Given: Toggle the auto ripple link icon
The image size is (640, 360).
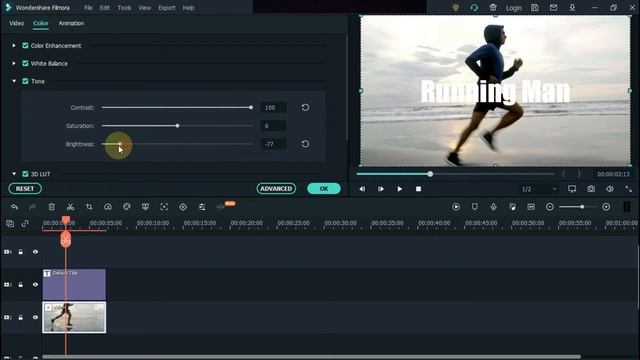Looking at the screenshot, I should [25, 223].
